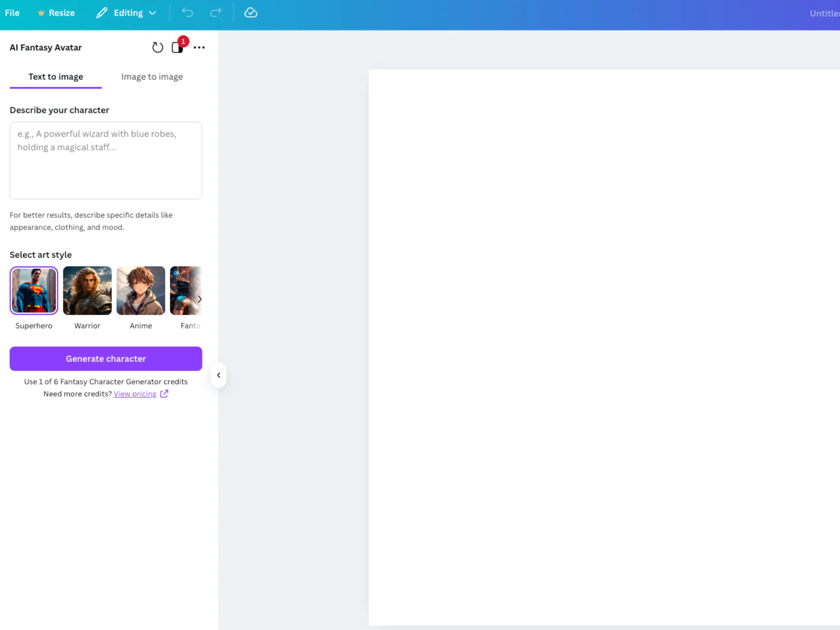This screenshot has height=630, width=840.
Task: Click the blank white design canvas page
Action: point(604,347)
